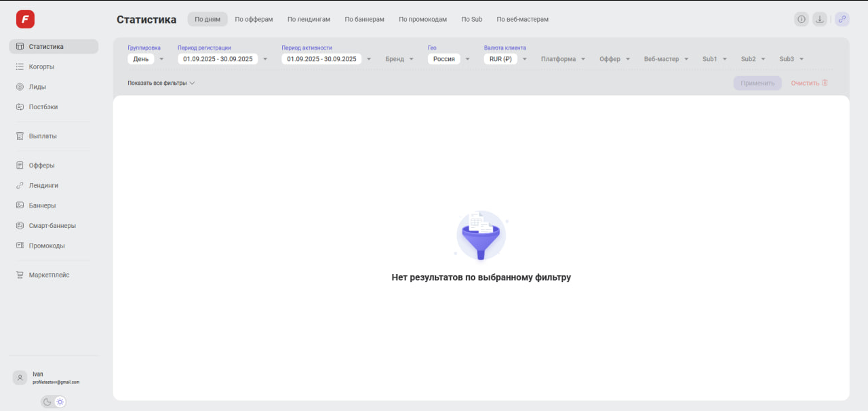Viewport: 868px width, 411px height.
Task: Open the Бренд filter dropdown
Action: [x=399, y=59]
